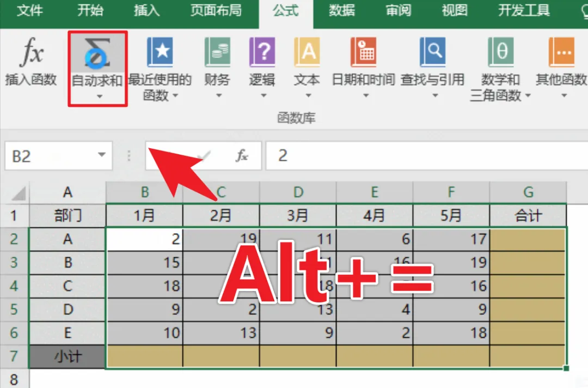Screen dimensions: 588x388
Task: Select column F header
Action: point(451,192)
